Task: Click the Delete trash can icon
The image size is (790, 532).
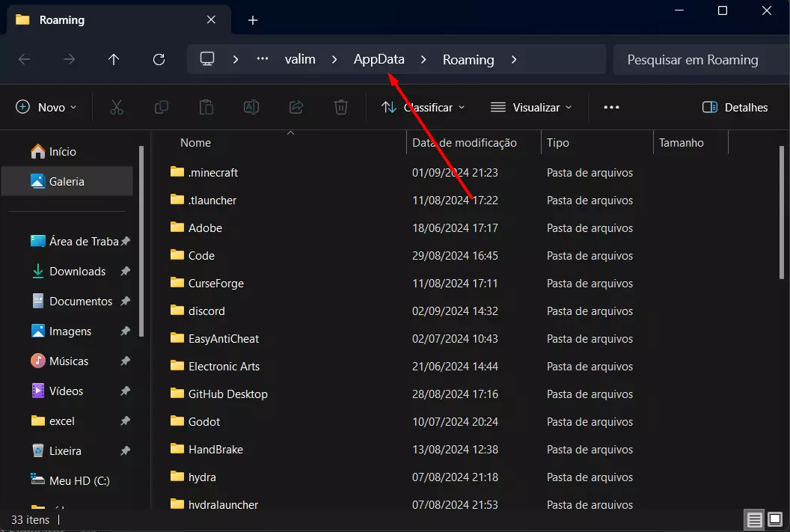Action: pyautogui.click(x=341, y=107)
